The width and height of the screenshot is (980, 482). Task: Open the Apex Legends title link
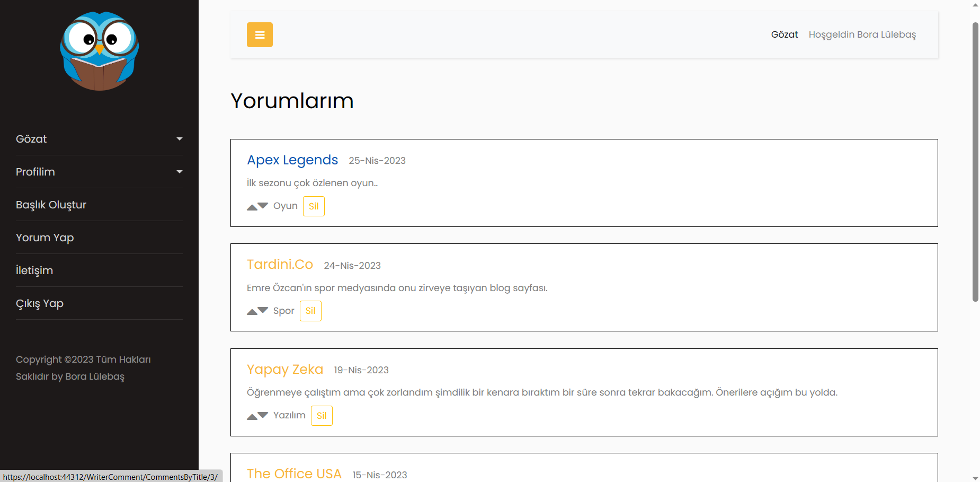tap(292, 160)
